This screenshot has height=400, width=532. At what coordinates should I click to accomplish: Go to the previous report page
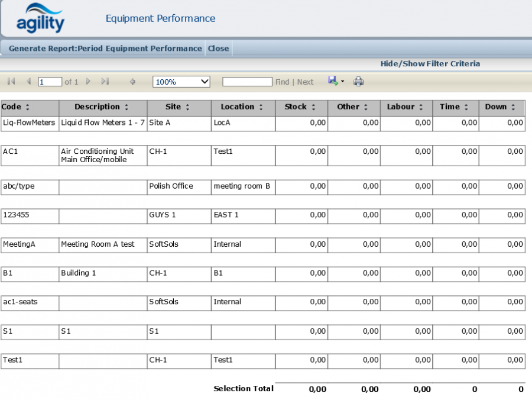click(x=28, y=82)
